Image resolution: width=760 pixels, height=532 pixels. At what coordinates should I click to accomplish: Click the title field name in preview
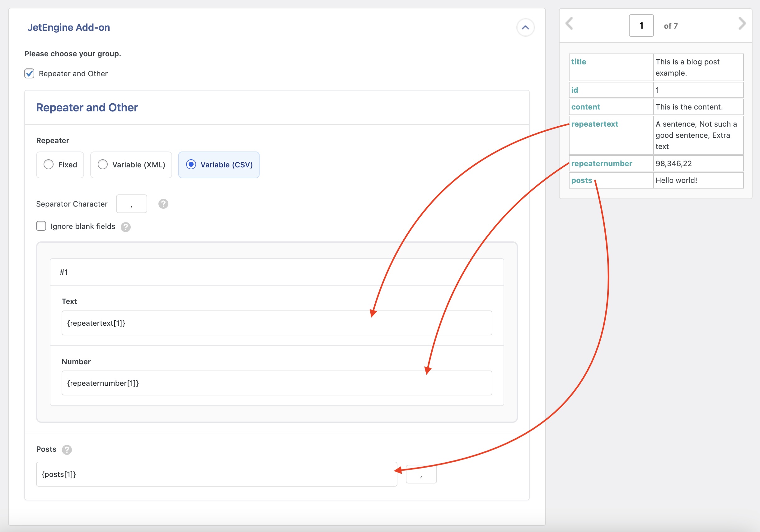coord(579,62)
